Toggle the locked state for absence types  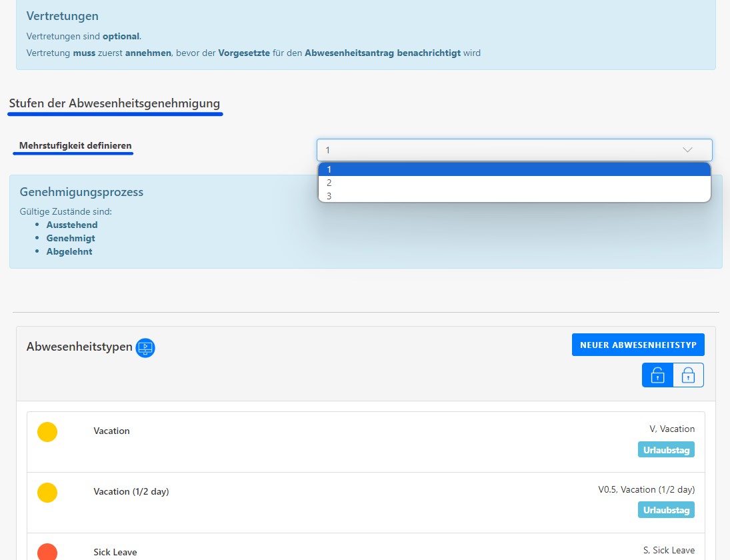click(688, 375)
